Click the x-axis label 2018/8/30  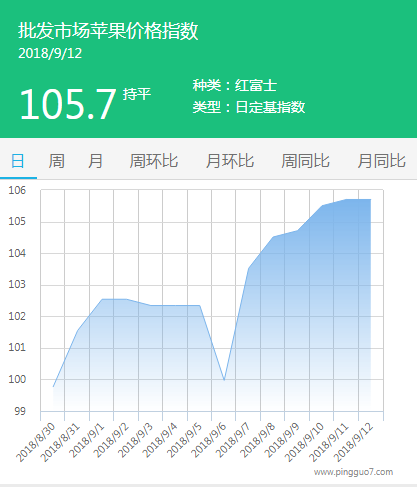36,442
